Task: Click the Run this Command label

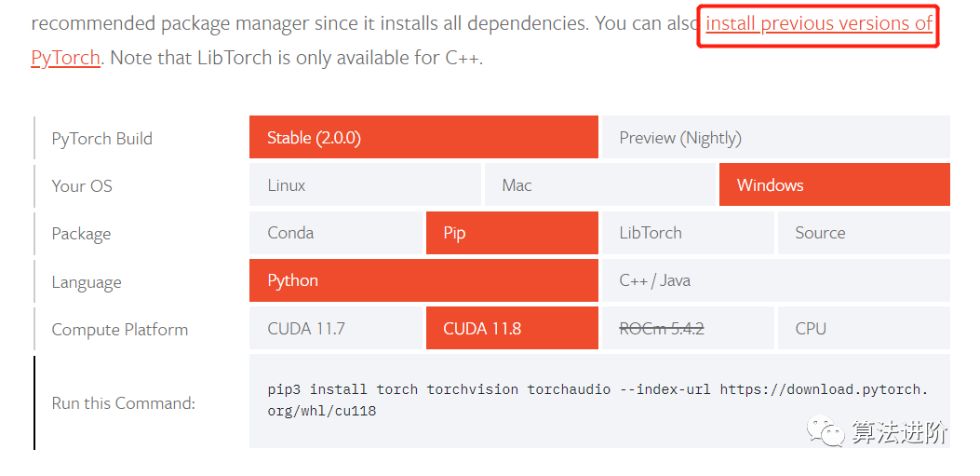Action: 123,403
